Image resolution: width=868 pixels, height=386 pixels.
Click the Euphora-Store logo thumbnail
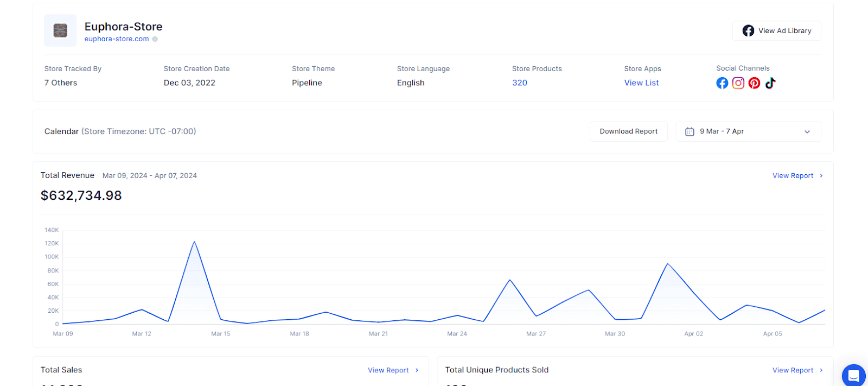point(60,30)
